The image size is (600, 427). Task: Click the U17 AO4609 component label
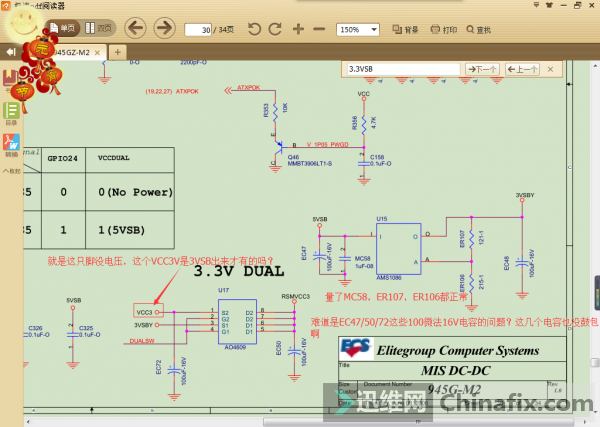[x=235, y=347]
